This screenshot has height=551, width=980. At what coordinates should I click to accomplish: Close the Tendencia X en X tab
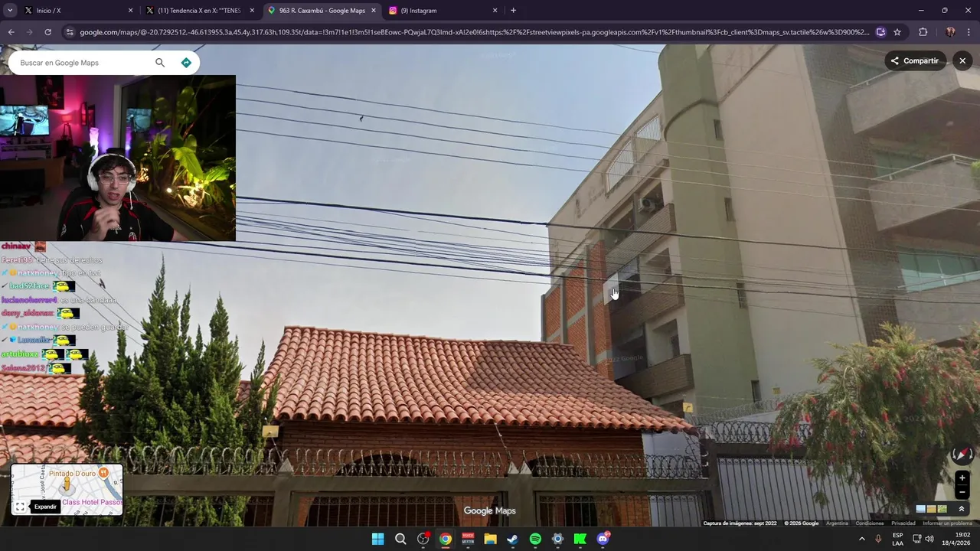click(252, 11)
